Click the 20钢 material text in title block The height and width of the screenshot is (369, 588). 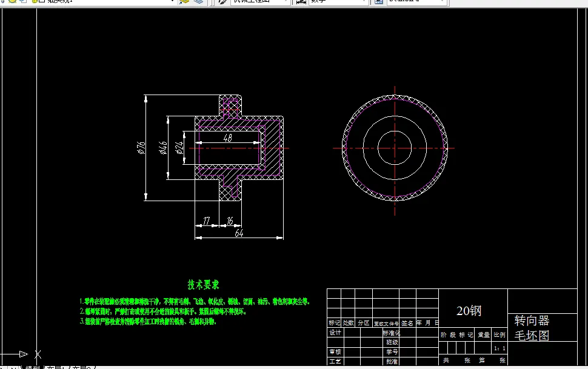click(x=469, y=311)
